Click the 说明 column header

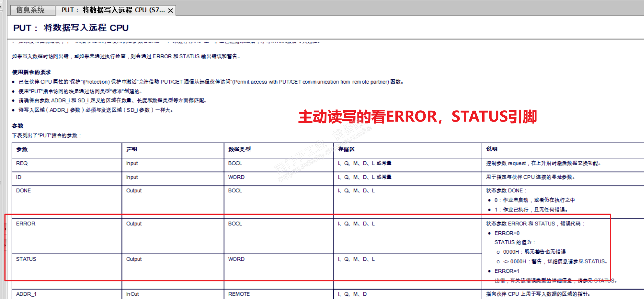(x=492, y=149)
